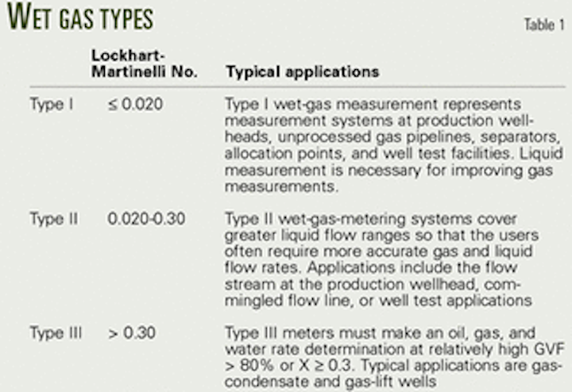
Task: Click the Type III meters description text
Action: (x=395, y=357)
